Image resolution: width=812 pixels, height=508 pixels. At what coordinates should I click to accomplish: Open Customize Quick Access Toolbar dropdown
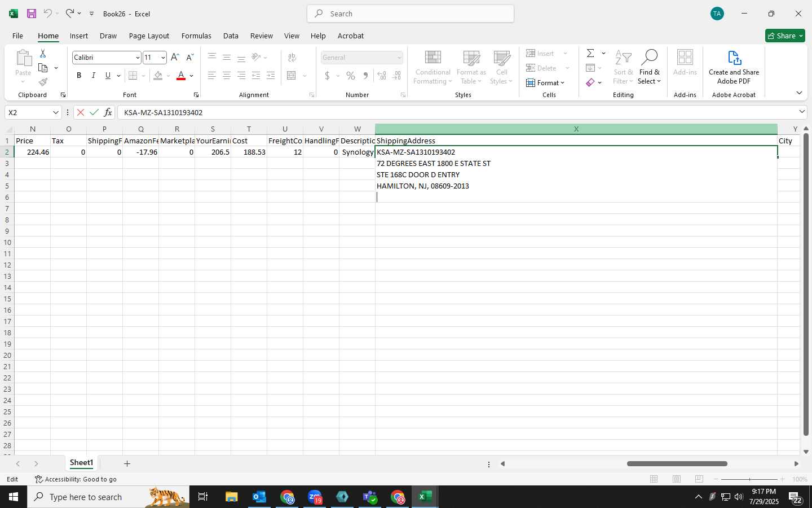click(91, 14)
